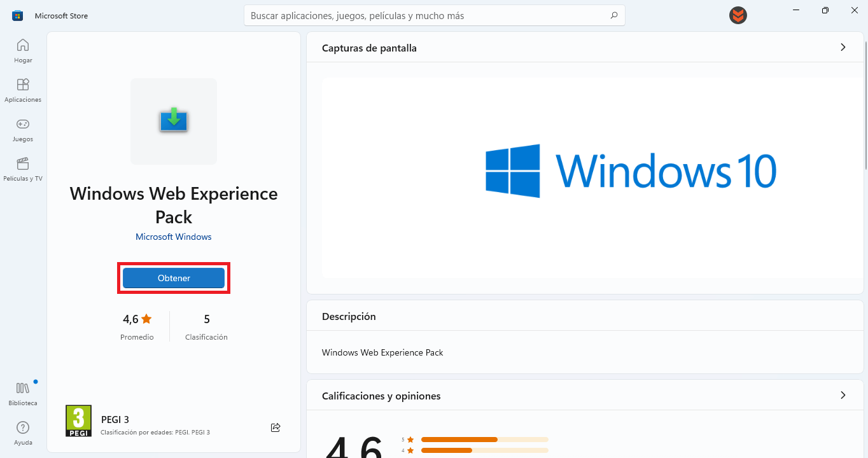Image resolution: width=868 pixels, height=458 pixels.
Task: Click the search magnifier icon
Action: pyautogui.click(x=613, y=15)
